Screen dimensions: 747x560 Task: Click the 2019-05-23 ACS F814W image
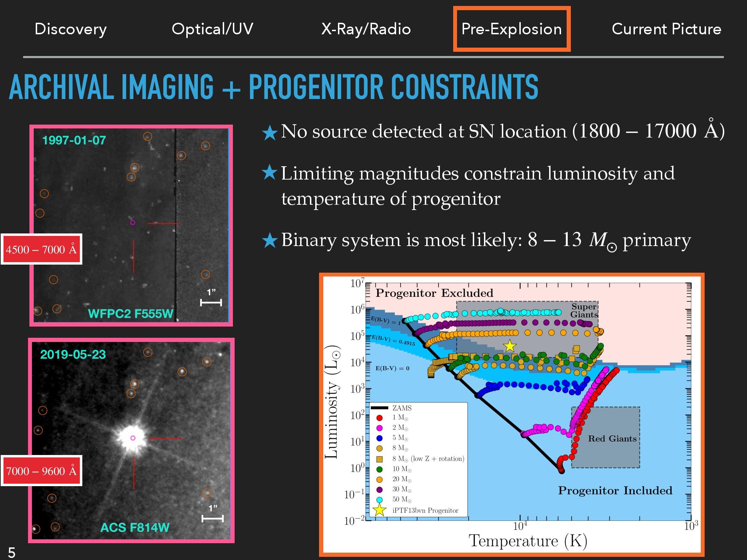point(131,440)
